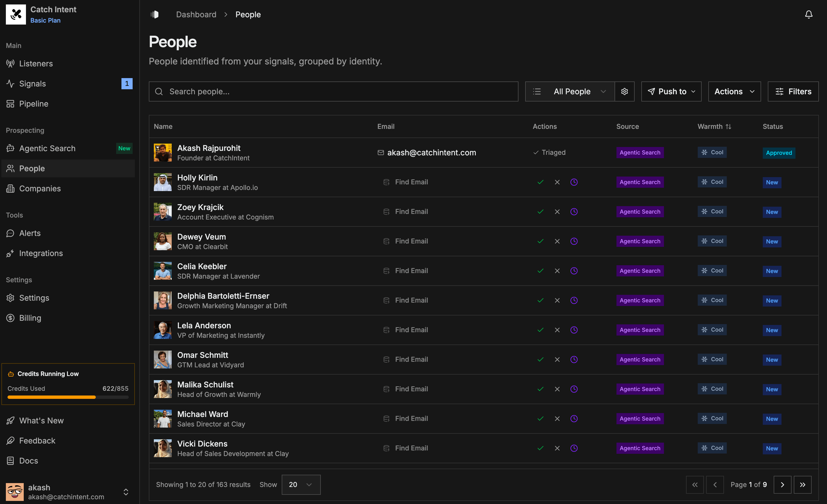Open rows per page dropdown showing 20
This screenshot has height=504, width=827.
click(301, 484)
